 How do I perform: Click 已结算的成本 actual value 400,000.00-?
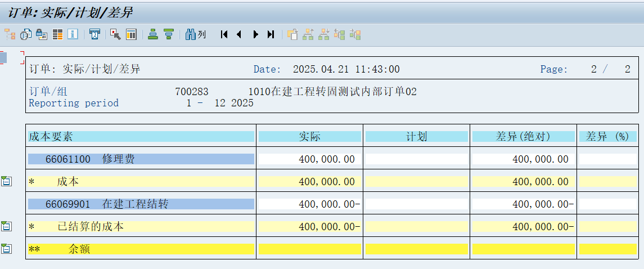pos(310,226)
